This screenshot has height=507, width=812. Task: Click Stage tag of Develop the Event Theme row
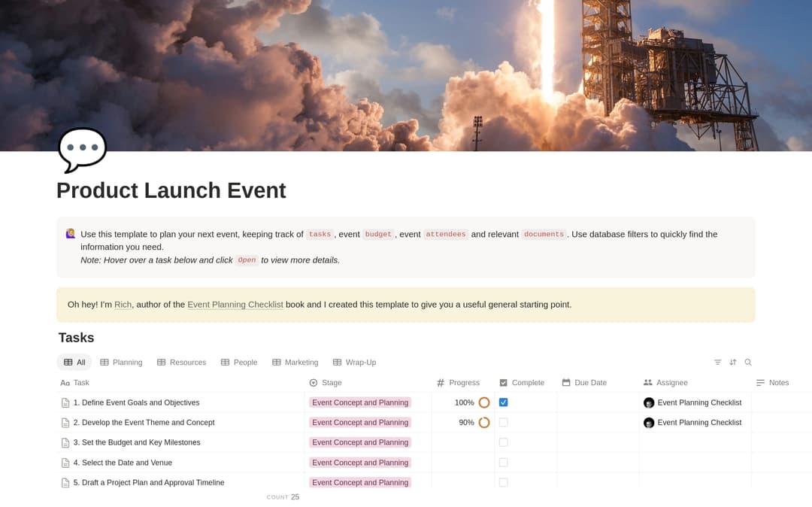click(x=360, y=423)
